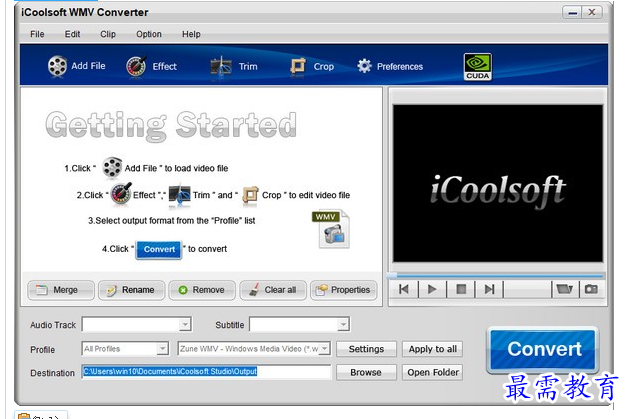
Task: Click Add File icon in step 1 instructions
Action: [112, 167]
